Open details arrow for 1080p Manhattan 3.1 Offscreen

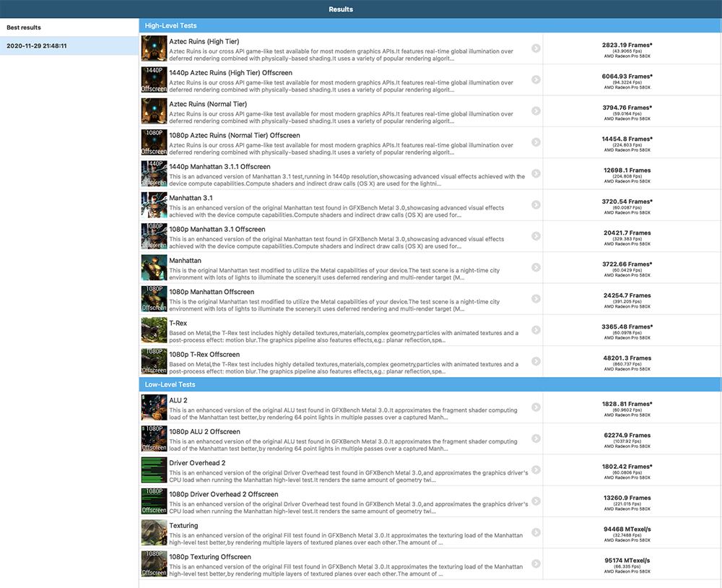[536, 236]
